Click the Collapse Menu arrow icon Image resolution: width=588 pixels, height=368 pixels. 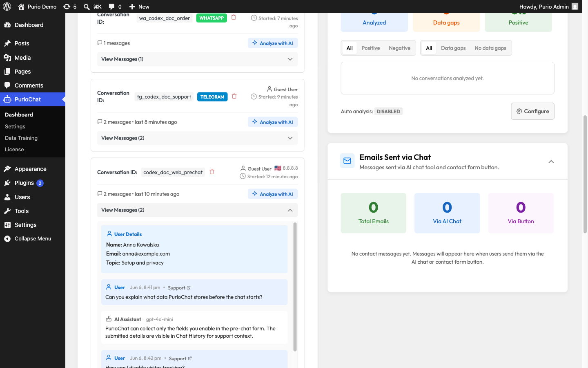(x=7, y=239)
